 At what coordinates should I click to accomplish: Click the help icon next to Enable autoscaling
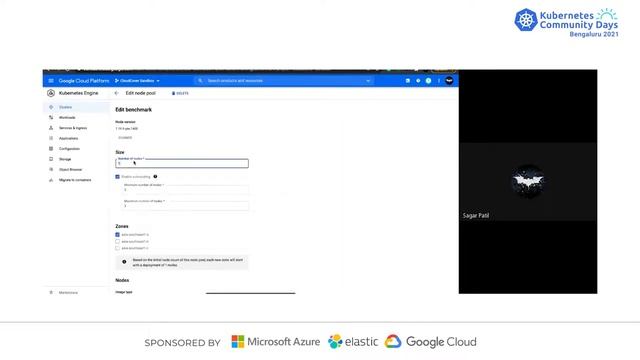coord(155,177)
